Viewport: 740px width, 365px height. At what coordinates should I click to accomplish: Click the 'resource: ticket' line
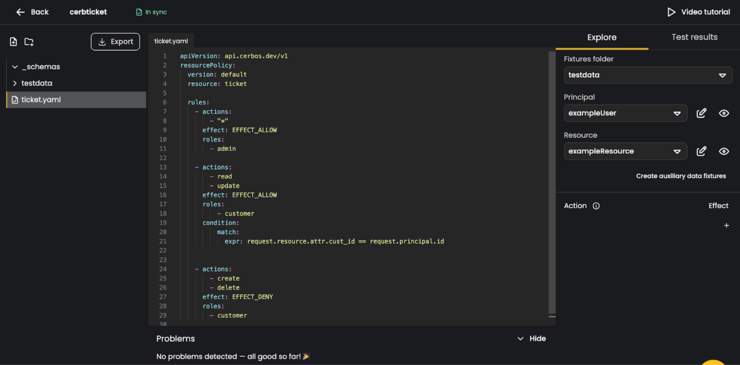[217, 84]
